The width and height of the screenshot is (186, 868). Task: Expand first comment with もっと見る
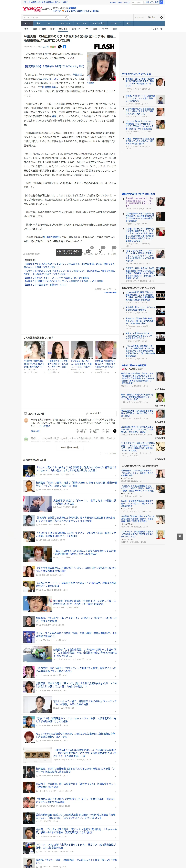pyautogui.click(x=45, y=426)
